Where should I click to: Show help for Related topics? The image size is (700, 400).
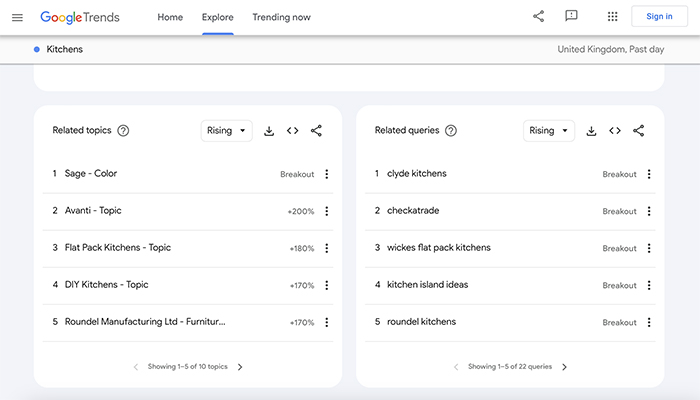[123, 131]
